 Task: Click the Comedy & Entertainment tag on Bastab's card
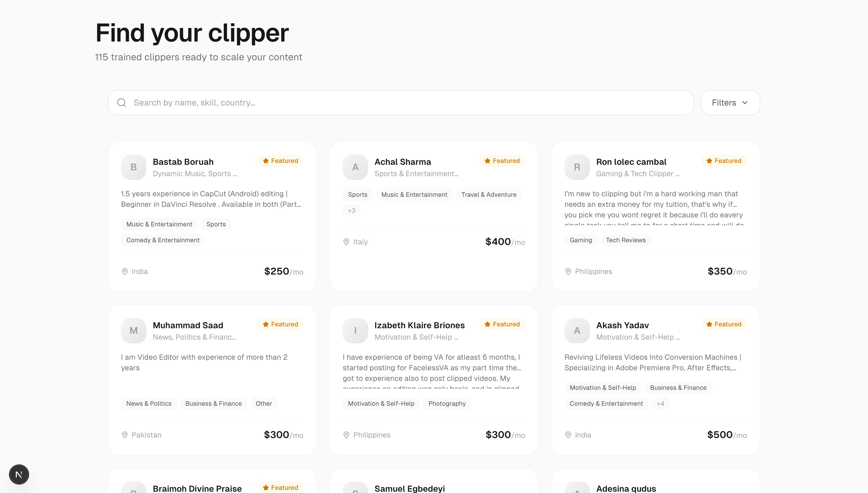click(x=163, y=240)
